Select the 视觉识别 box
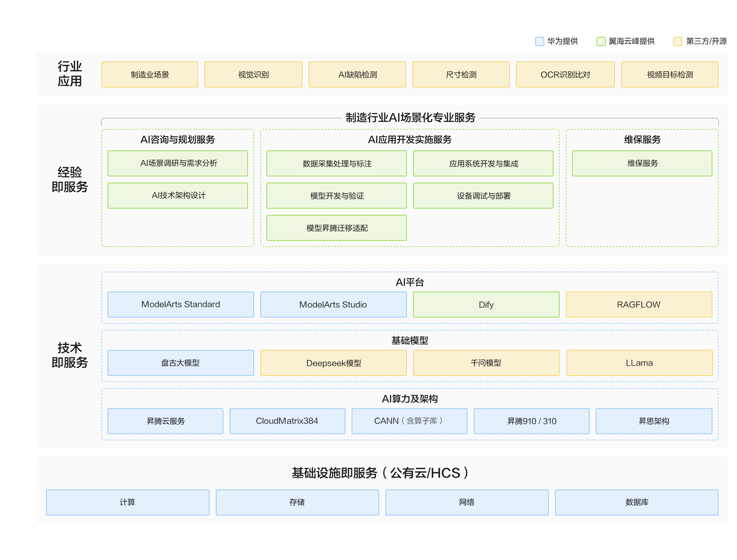Image resolution: width=737 pixels, height=560 pixels. point(253,74)
